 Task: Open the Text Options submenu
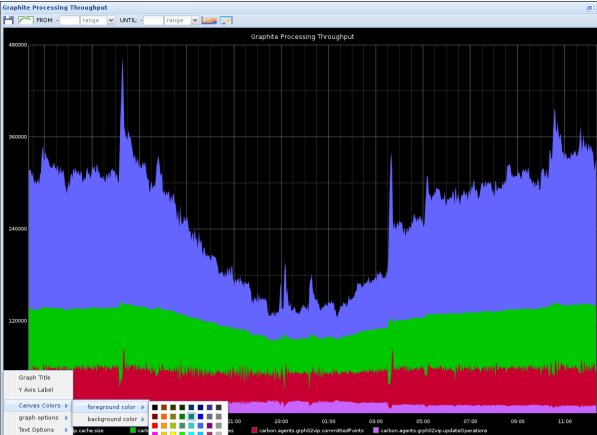tap(38, 430)
